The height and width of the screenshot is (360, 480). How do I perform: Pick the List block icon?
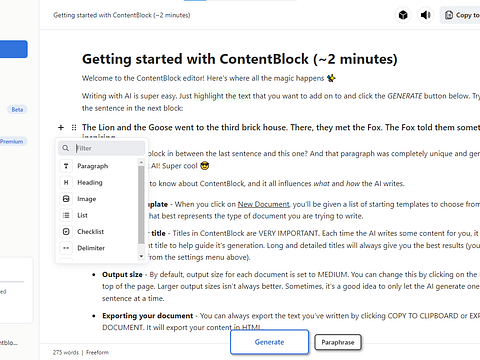click(66, 215)
